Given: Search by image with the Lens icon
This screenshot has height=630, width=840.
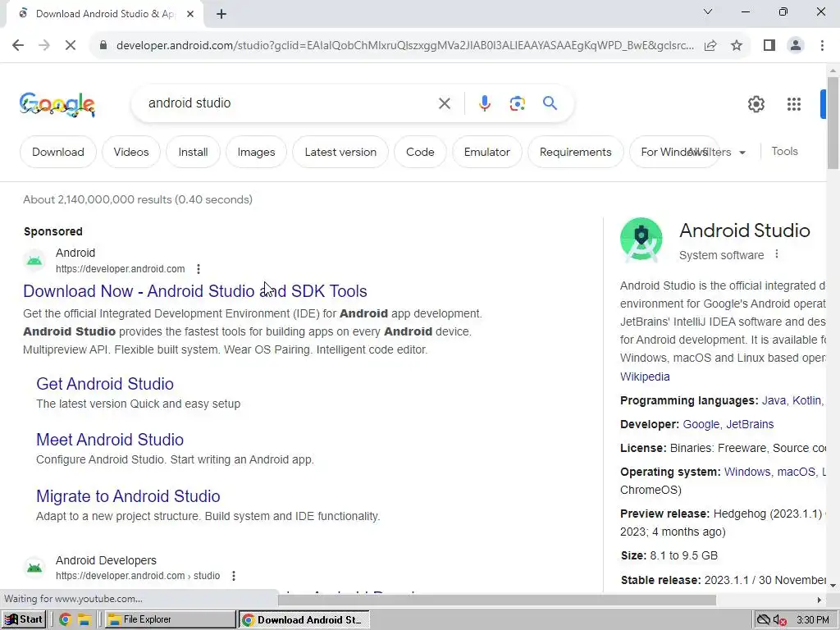Looking at the screenshot, I should coord(517,103).
